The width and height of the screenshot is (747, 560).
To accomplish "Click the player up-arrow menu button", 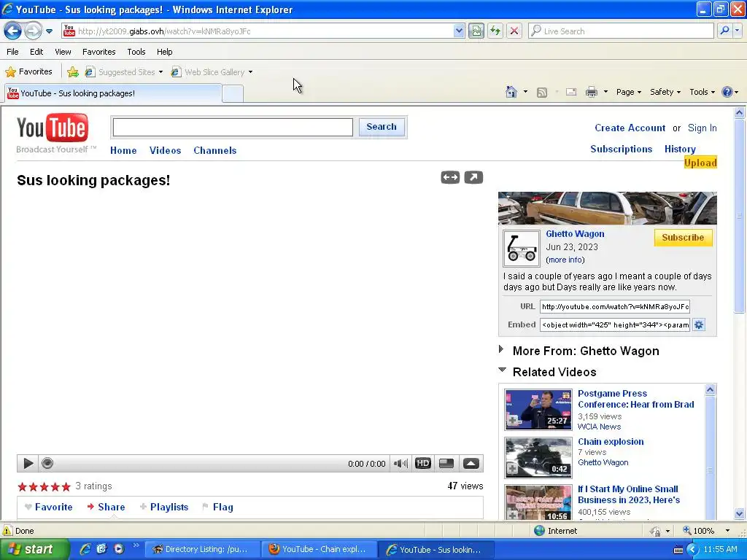I will click(471, 463).
